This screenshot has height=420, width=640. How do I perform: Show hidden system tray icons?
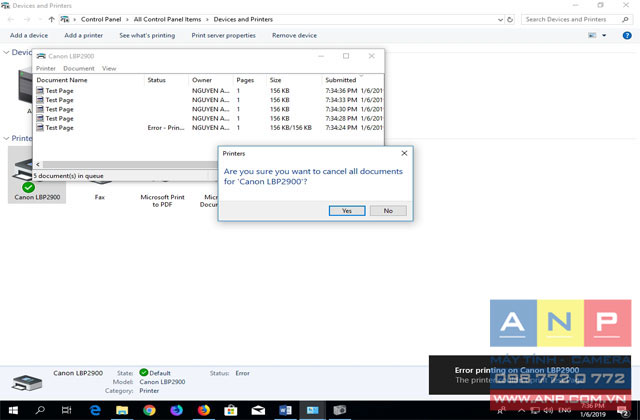(522, 410)
